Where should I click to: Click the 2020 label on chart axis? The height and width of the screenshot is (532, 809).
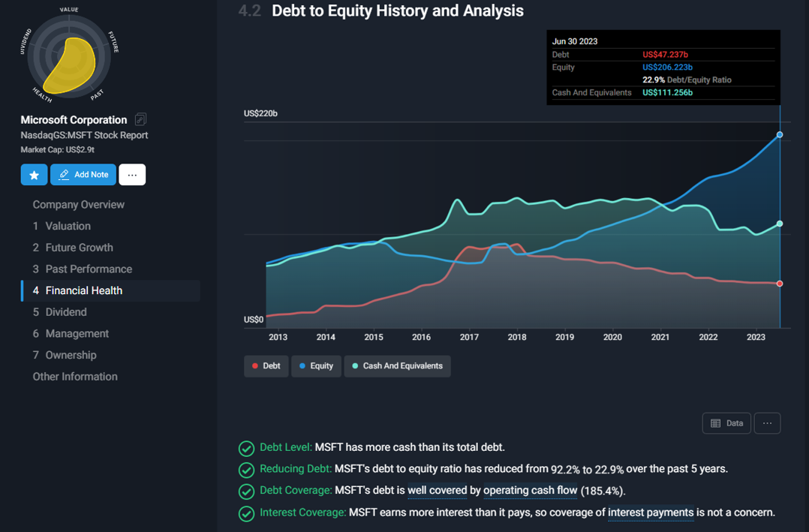(x=612, y=337)
